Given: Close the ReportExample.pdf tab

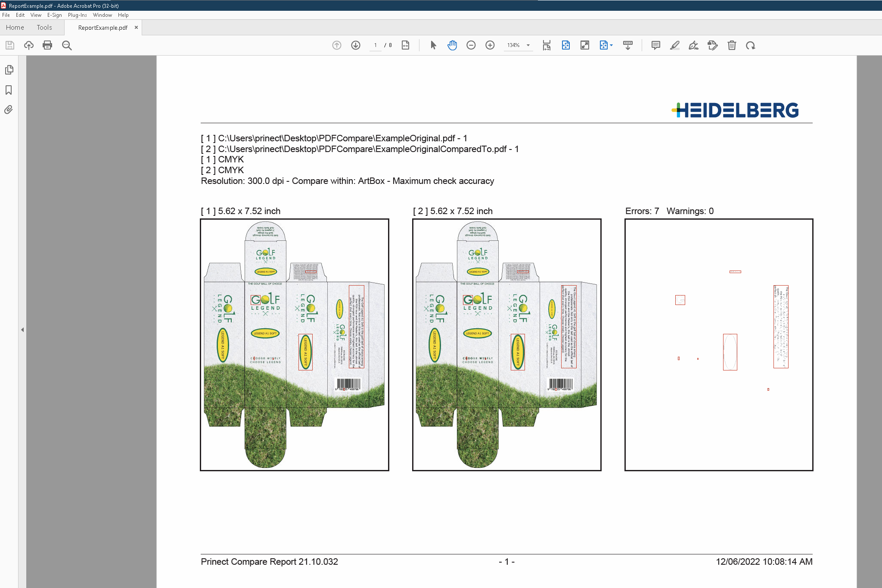Looking at the screenshot, I should (x=136, y=27).
